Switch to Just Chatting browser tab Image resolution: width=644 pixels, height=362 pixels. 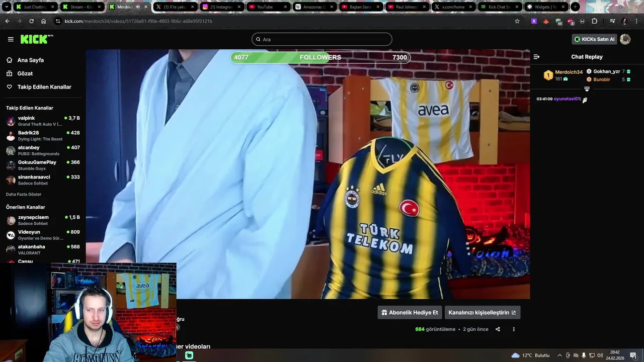[x=35, y=7]
